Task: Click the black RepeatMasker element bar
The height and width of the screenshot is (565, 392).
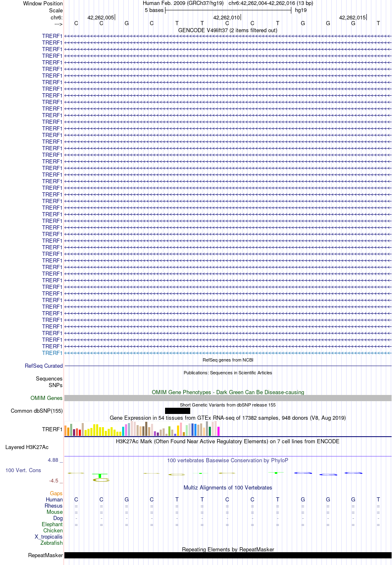Action: click(228, 555)
